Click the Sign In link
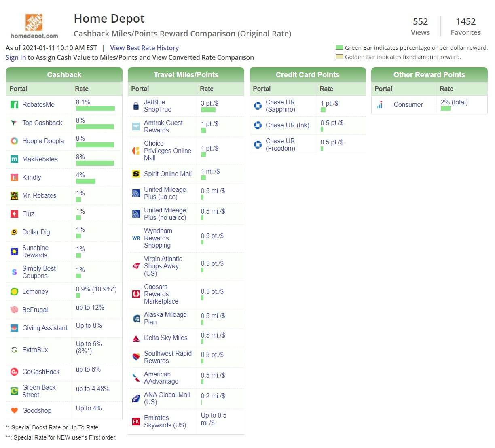This screenshot has width=495, height=448. click(x=16, y=57)
